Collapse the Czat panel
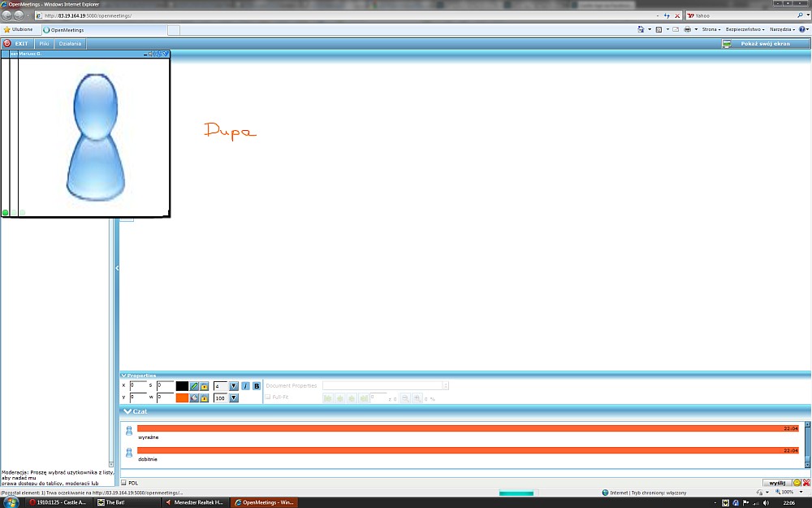 pos(127,411)
